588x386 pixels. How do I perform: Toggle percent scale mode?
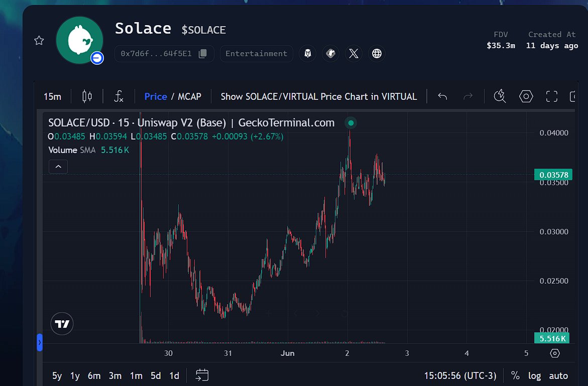(515, 375)
